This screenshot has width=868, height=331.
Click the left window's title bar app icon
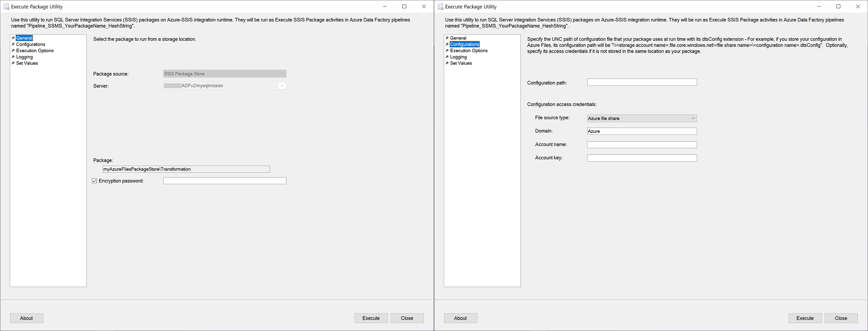pos(6,7)
